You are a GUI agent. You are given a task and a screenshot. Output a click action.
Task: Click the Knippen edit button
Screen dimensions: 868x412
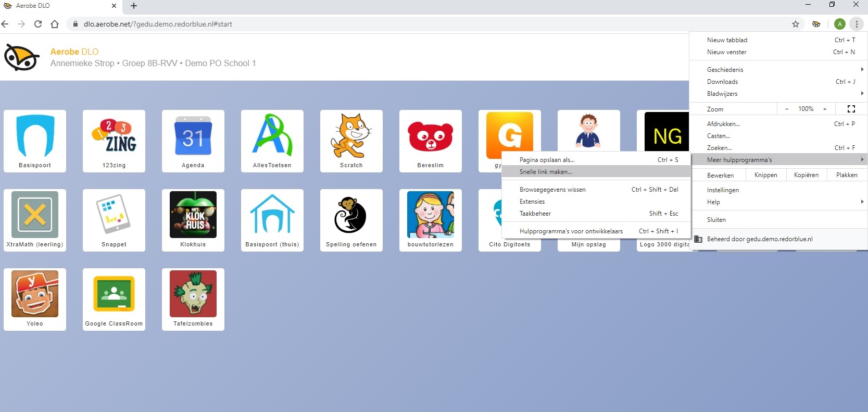[766, 175]
